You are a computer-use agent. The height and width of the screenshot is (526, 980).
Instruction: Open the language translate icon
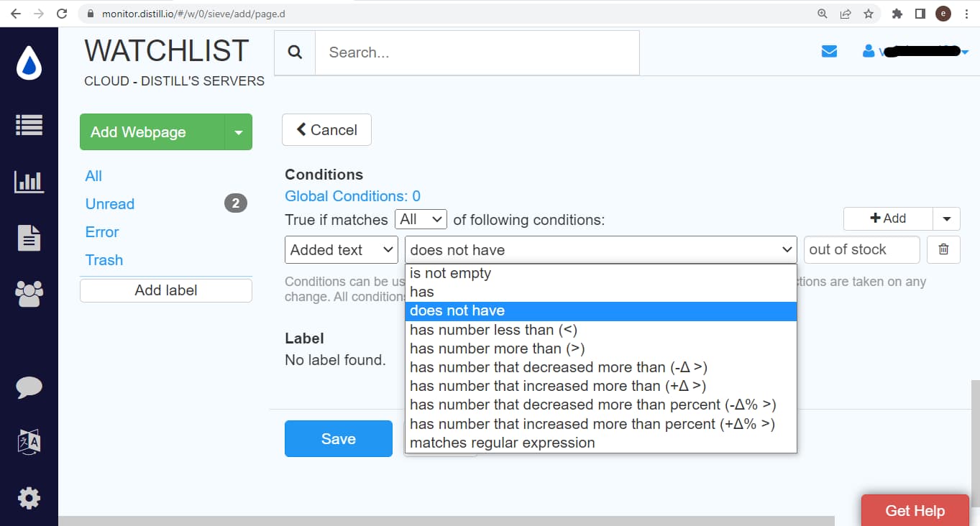pyautogui.click(x=29, y=441)
